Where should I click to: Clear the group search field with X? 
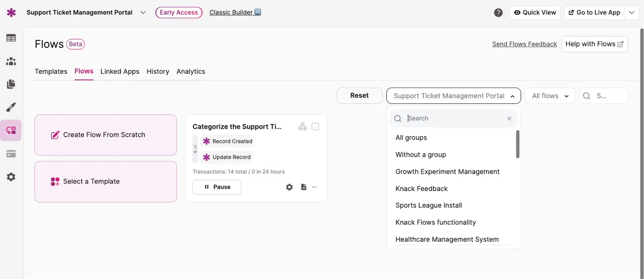pyautogui.click(x=509, y=118)
